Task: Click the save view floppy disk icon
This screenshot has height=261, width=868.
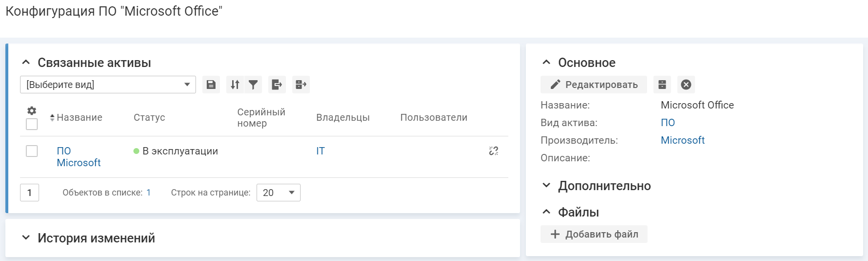Action: [211, 85]
